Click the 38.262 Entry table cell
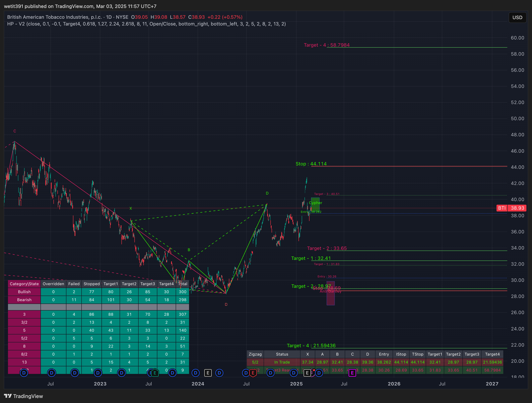 click(384, 362)
